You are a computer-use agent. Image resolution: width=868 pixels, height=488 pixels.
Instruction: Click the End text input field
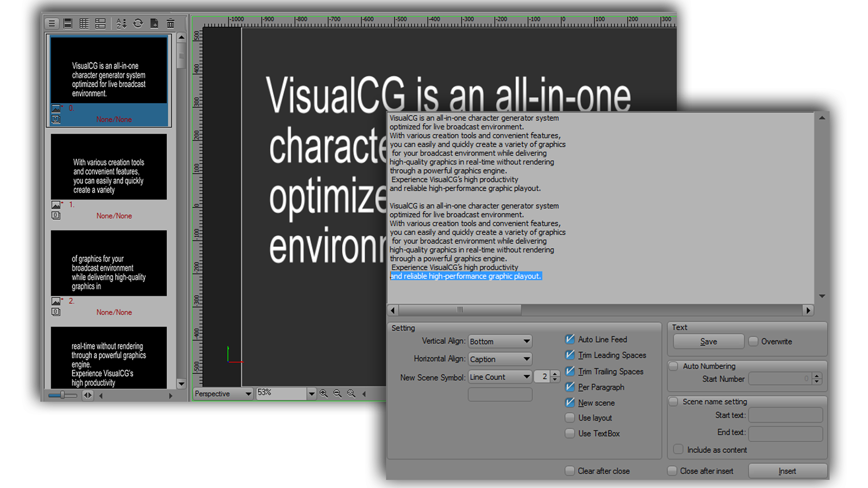785,433
